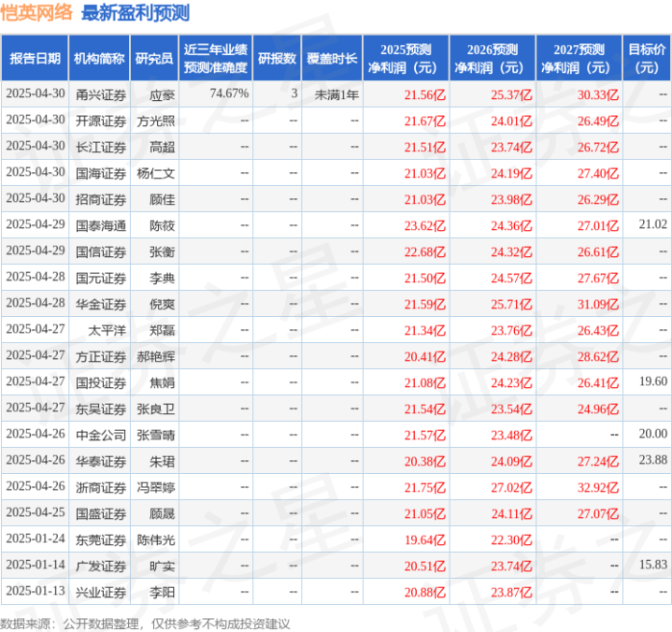Click 27.02亿 forecast for 2026

click(x=511, y=487)
